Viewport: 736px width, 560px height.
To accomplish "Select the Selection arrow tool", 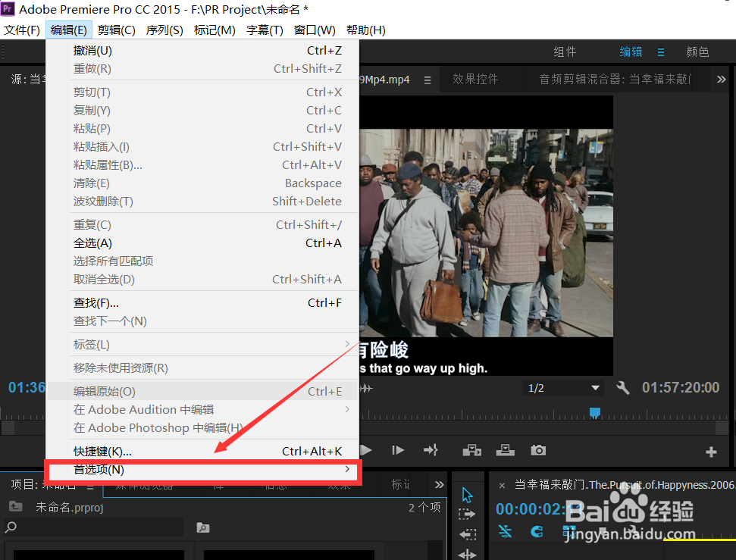I will tap(467, 496).
